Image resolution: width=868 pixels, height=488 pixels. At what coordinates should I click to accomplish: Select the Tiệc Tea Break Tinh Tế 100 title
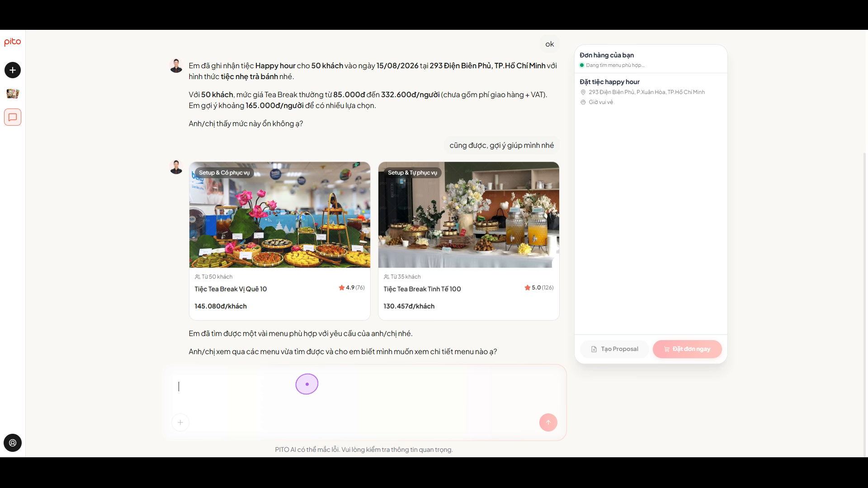click(x=422, y=289)
